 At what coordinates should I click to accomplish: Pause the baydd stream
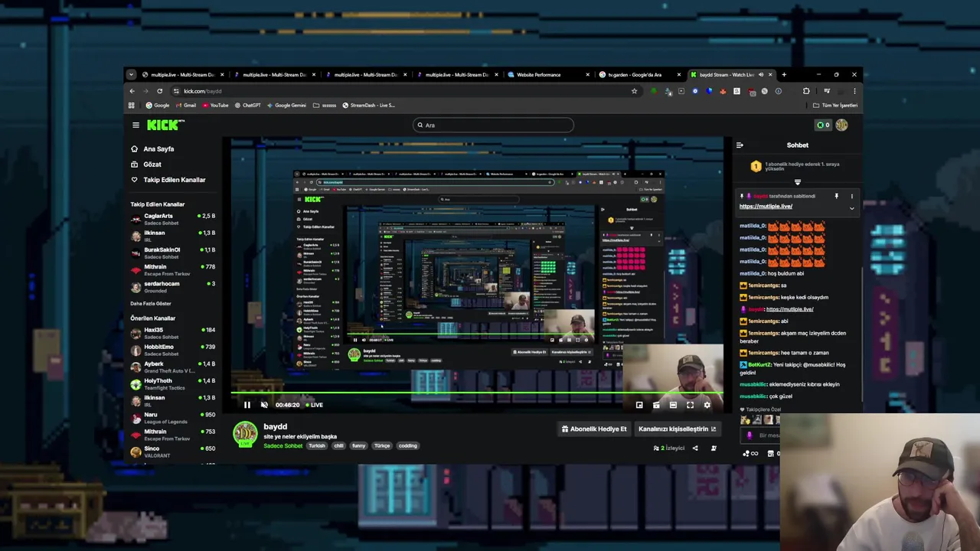(x=247, y=405)
